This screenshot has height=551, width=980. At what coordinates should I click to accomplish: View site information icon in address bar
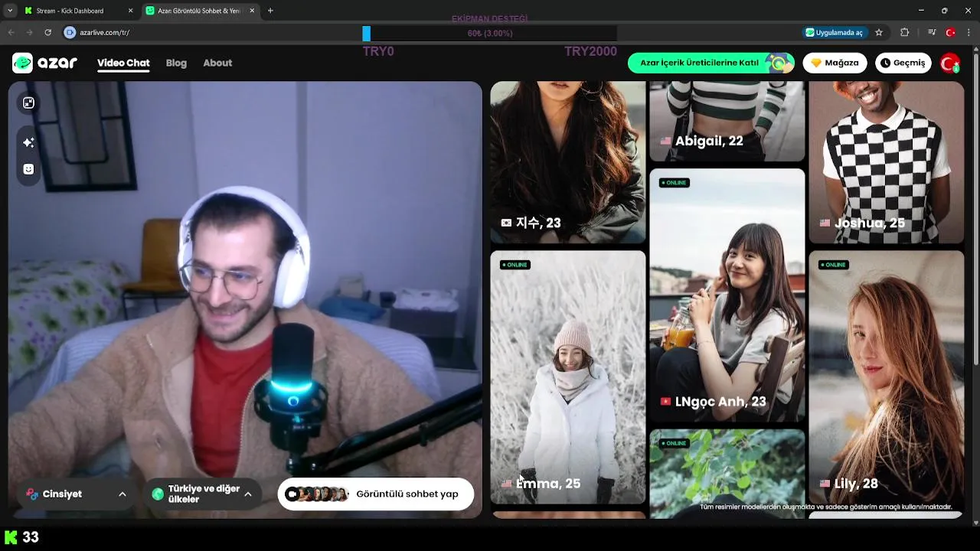point(70,32)
